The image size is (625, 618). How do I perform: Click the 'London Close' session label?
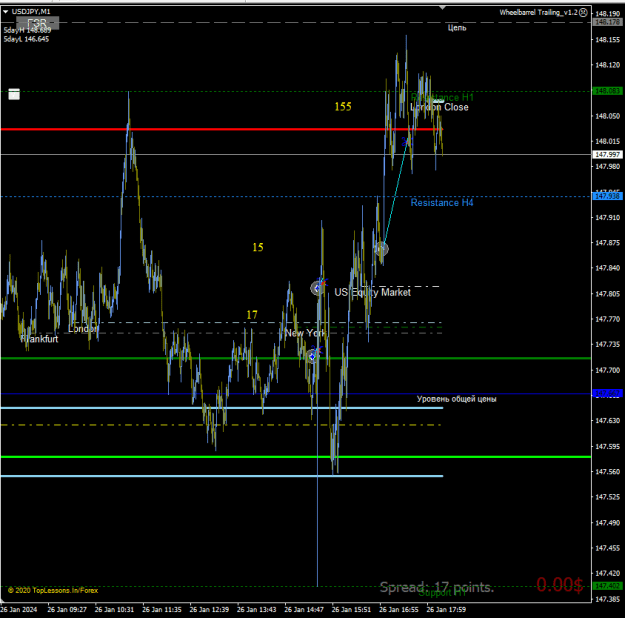point(439,107)
